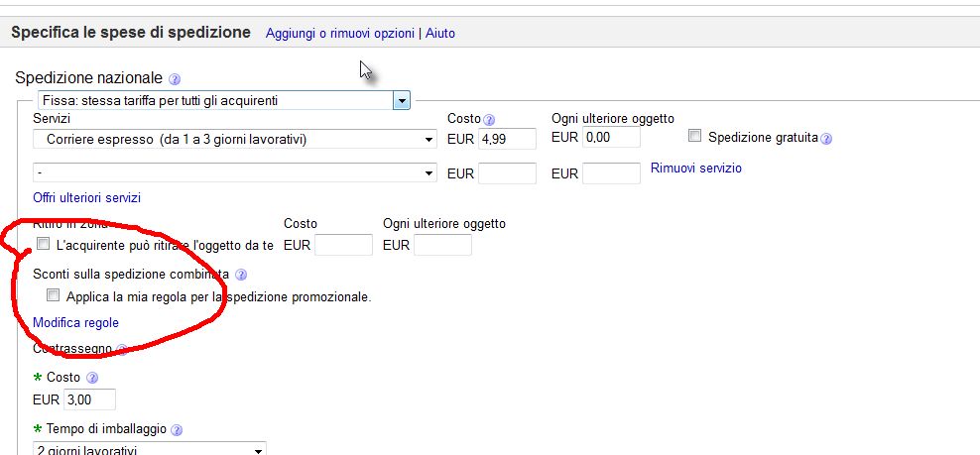Open help icon for Tempo di imballaggio
The image size is (980, 455).
point(176,430)
